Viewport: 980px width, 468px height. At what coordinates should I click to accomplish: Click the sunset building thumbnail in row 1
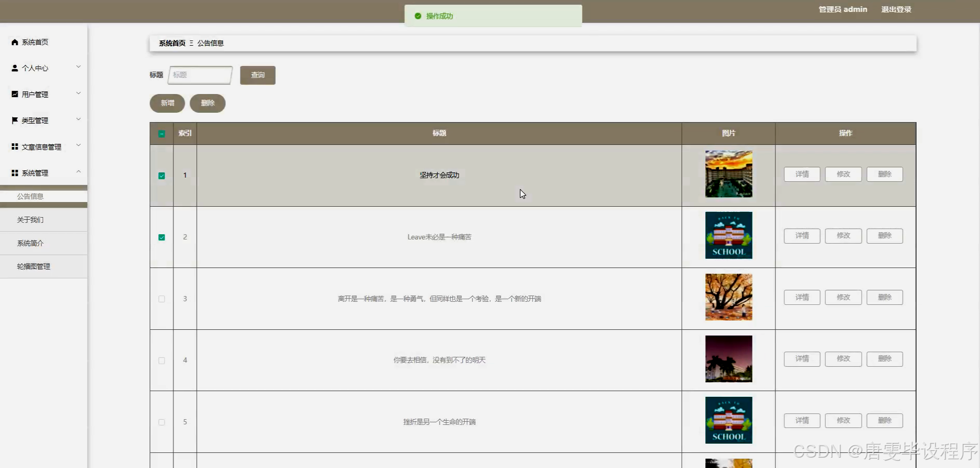pos(729,174)
